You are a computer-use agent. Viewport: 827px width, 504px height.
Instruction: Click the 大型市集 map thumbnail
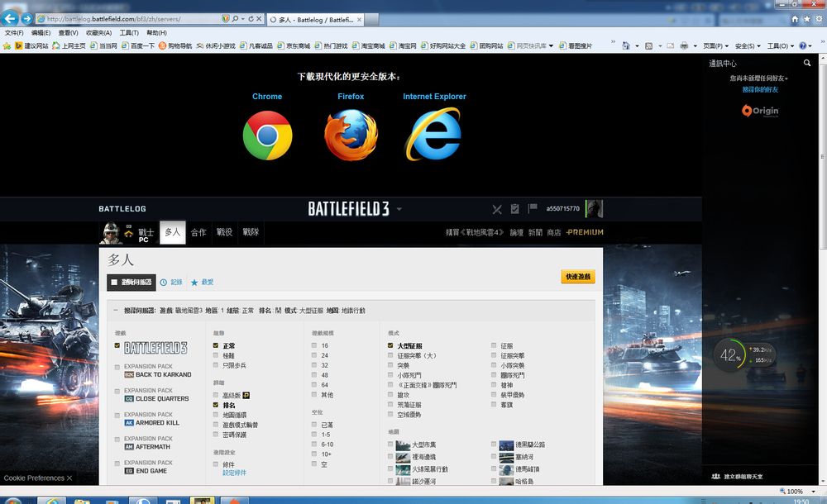(403, 445)
